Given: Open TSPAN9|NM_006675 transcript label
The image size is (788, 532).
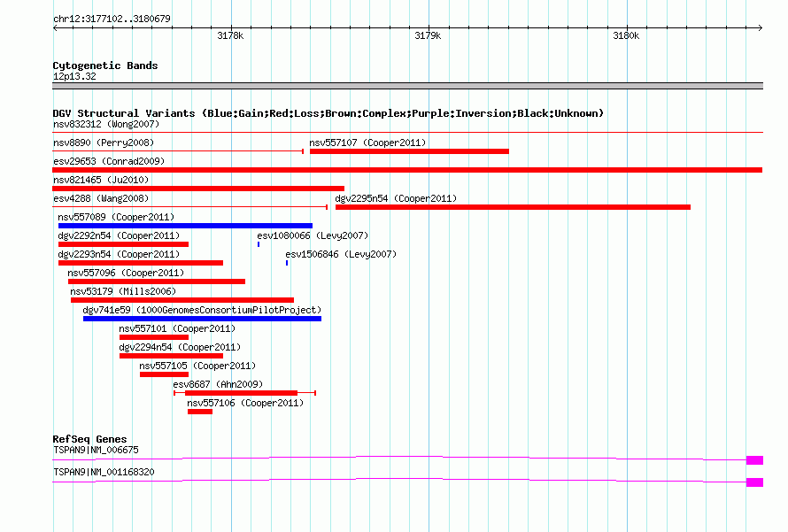Looking at the screenshot, I should click(96, 450).
